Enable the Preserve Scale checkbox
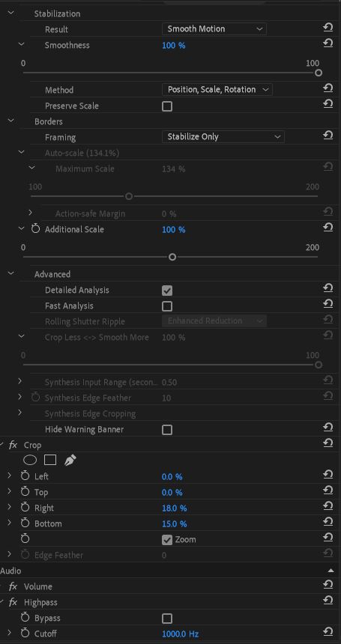 coord(167,106)
